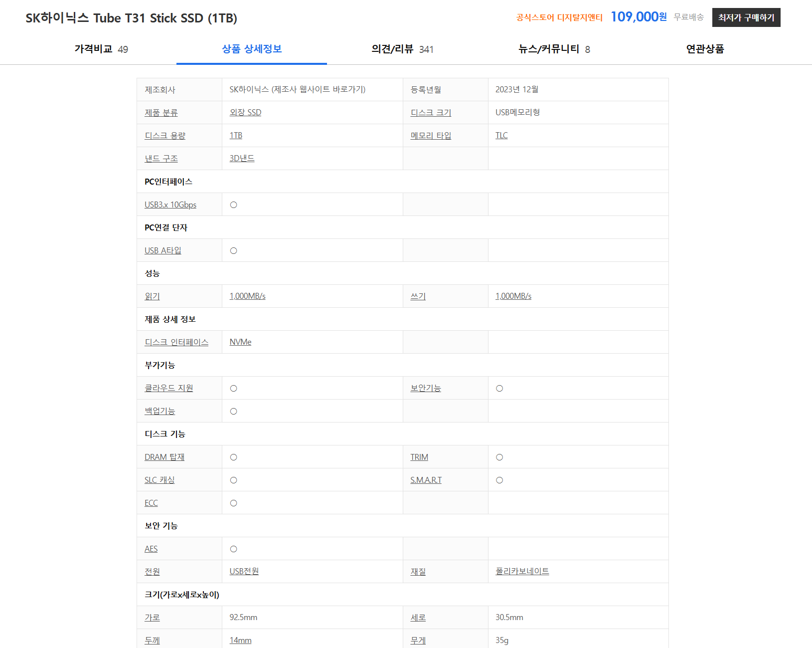Open the 읽기 term link
This screenshot has width=812, height=648.
152,296
